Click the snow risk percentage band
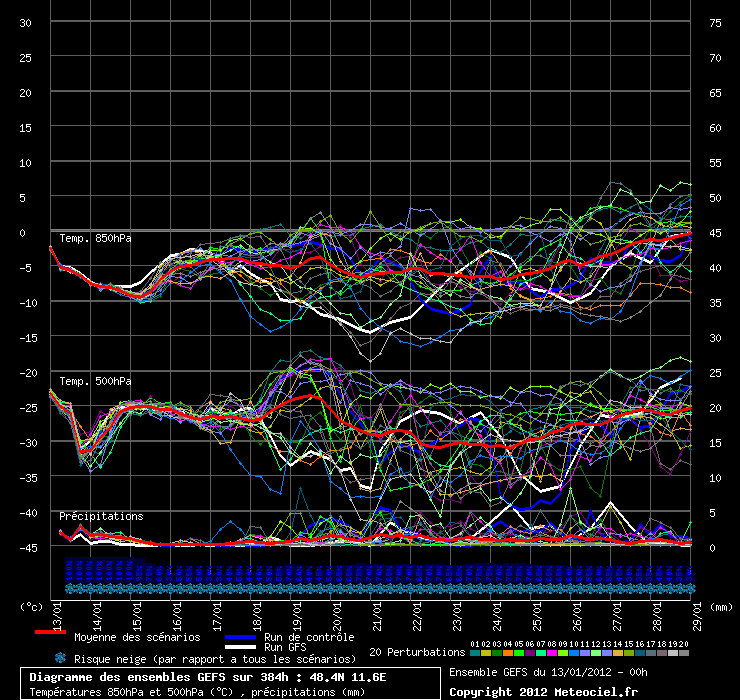This screenshot has height=700, width=740. pos(380,571)
